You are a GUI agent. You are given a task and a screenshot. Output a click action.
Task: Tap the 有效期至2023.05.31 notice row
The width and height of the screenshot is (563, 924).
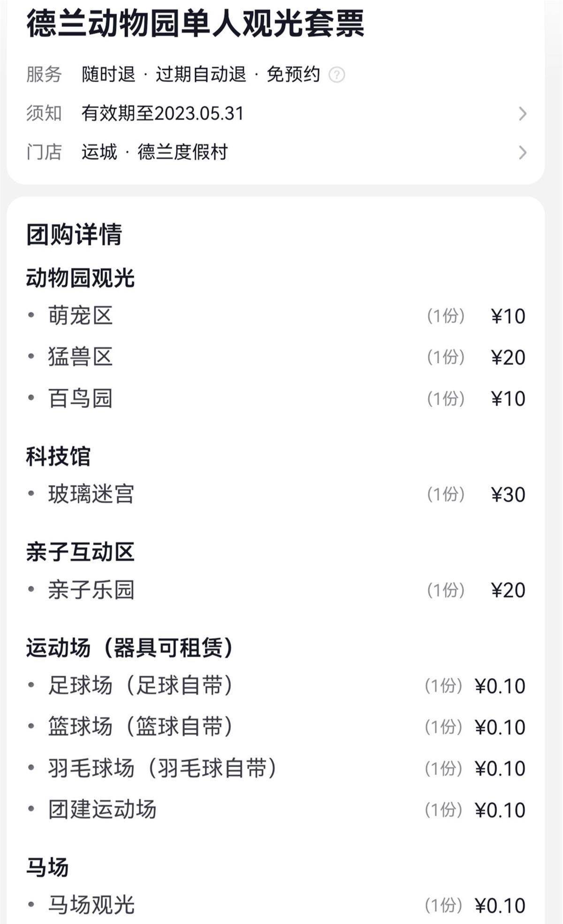[162, 114]
